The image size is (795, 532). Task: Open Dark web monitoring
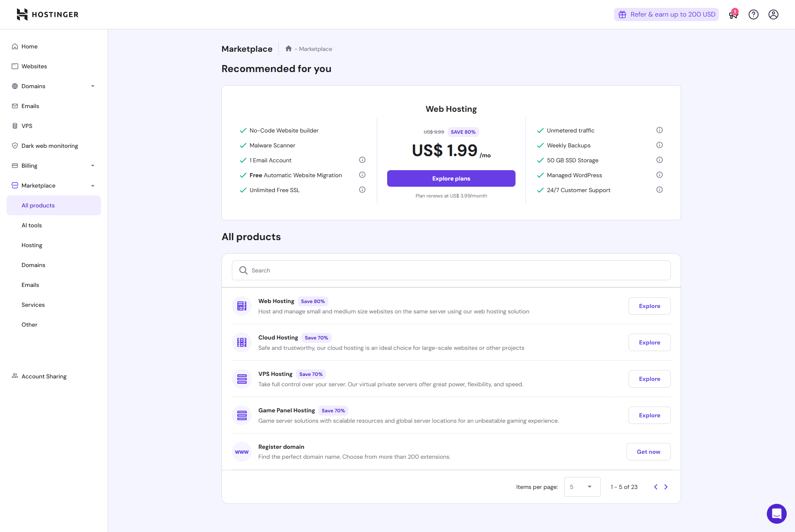point(54,146)
